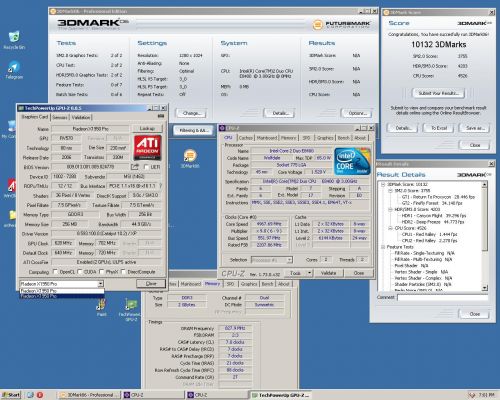Click the BIOS export icon in GPU-Z

coord(135,167)
